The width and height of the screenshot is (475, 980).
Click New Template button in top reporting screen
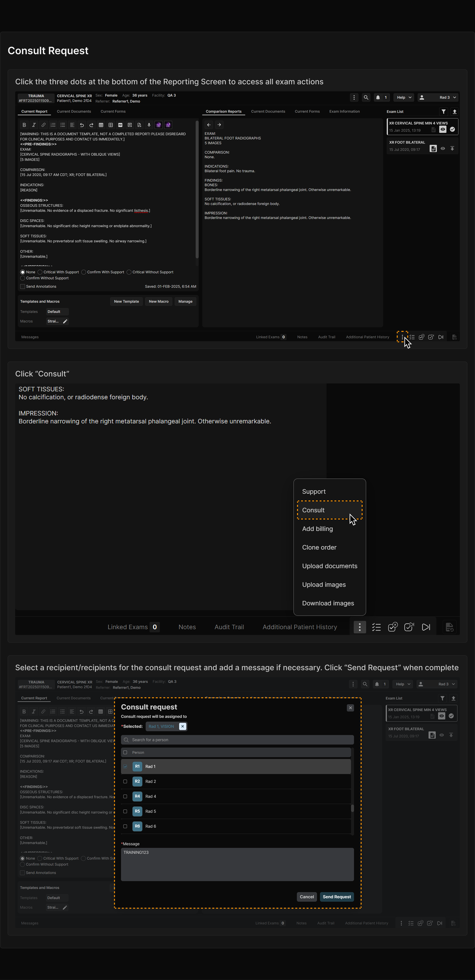pyautogui.click(x=126, y=302)
